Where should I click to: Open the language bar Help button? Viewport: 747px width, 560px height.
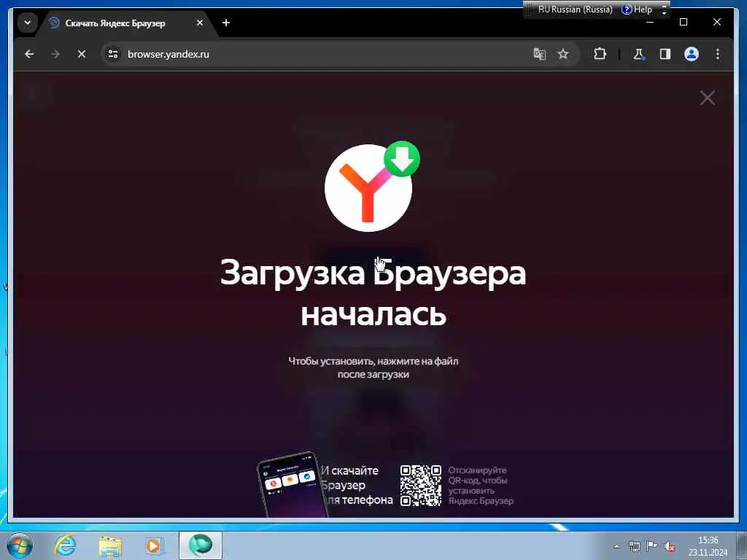pyautogui.click(x=638, y=9)
